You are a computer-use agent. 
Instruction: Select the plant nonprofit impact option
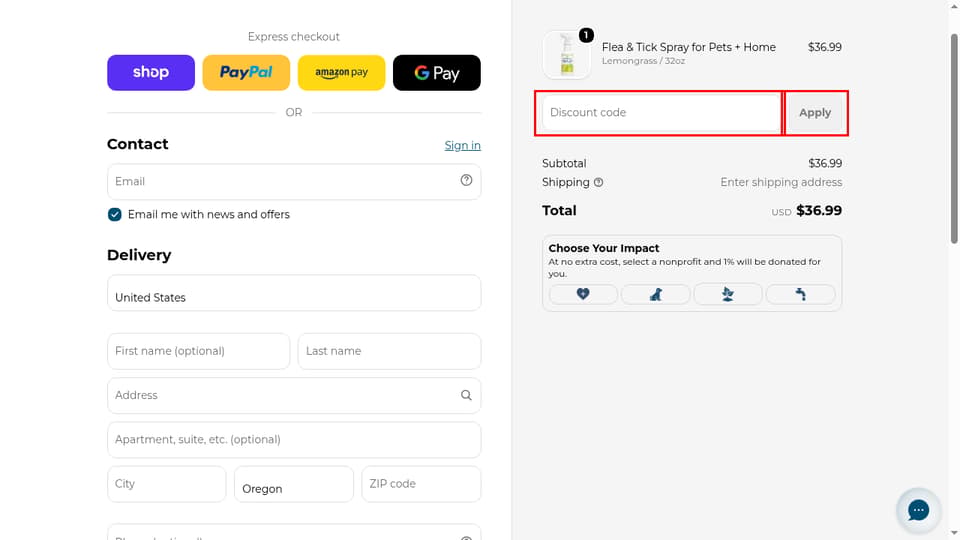pos(727,294)
